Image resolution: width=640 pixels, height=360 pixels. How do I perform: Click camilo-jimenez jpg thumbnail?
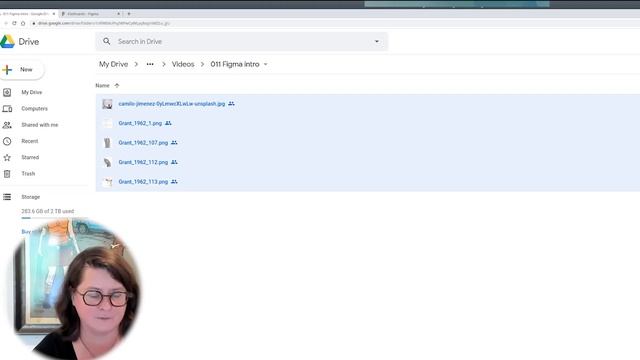point(107,104)
